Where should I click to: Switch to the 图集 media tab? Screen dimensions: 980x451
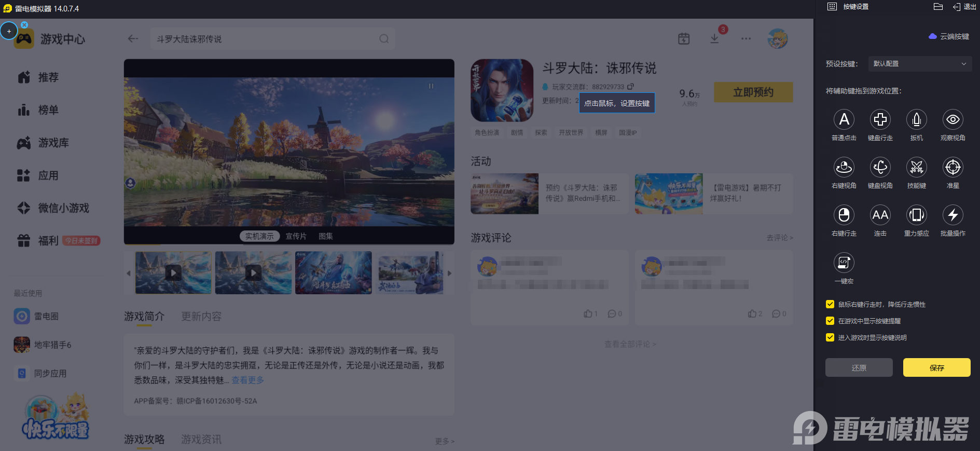326,236
